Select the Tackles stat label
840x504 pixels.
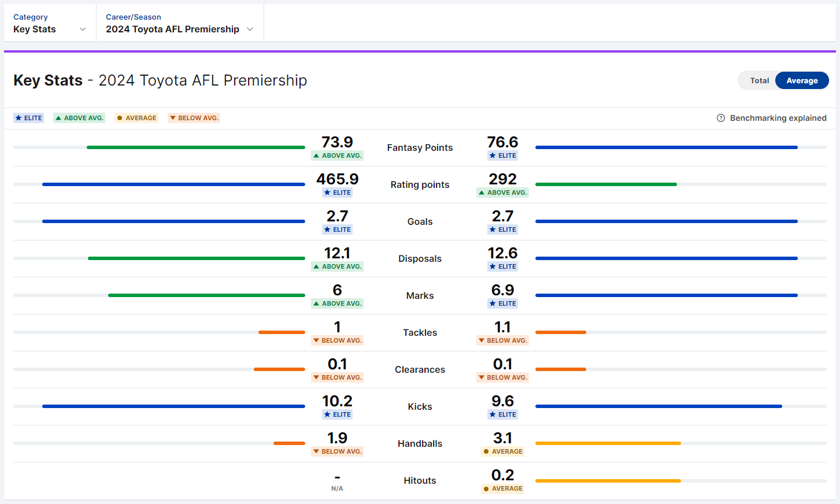(420, 333)
